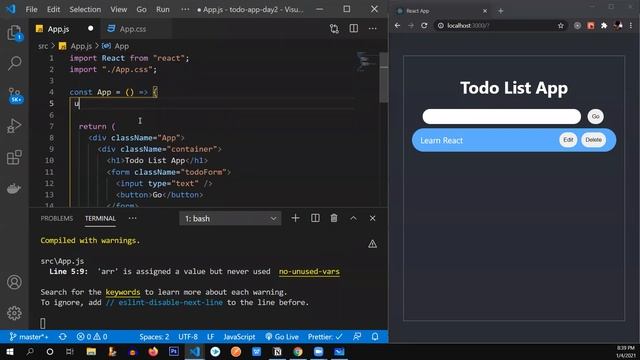
Task: Kill the terminal with trash icon
Action: (x=334, y=218)
